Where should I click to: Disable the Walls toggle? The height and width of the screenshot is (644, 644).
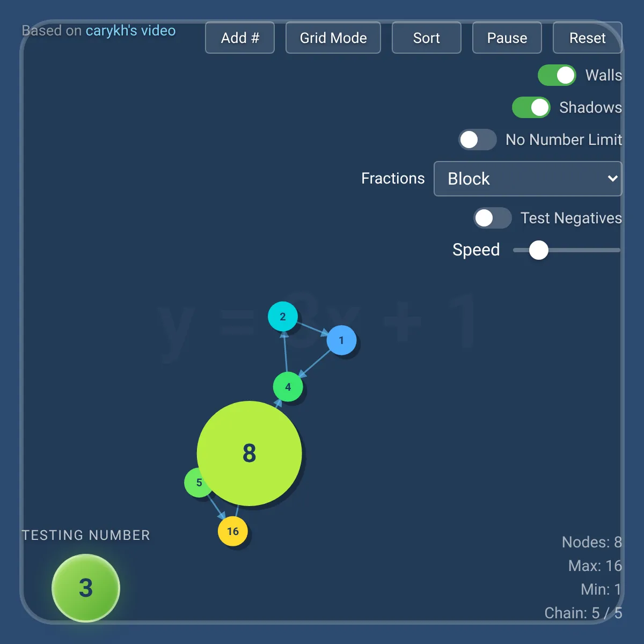(x=557, y=75)
